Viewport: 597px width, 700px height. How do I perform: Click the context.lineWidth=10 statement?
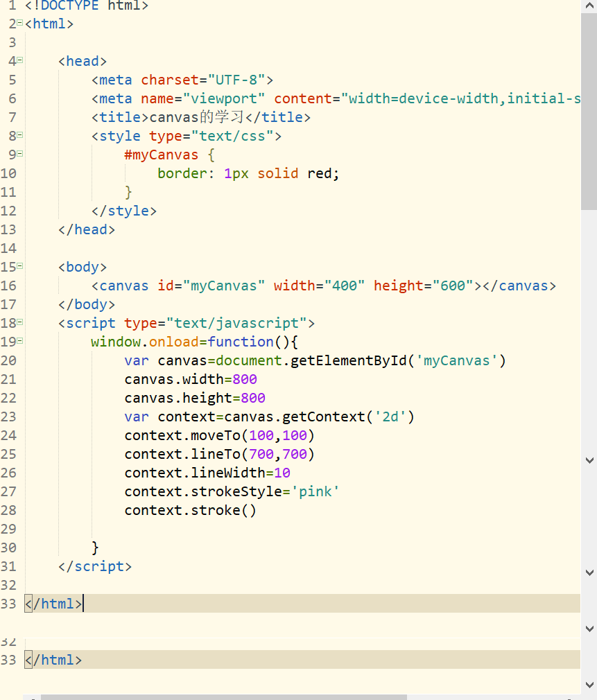tap(207, 473)
